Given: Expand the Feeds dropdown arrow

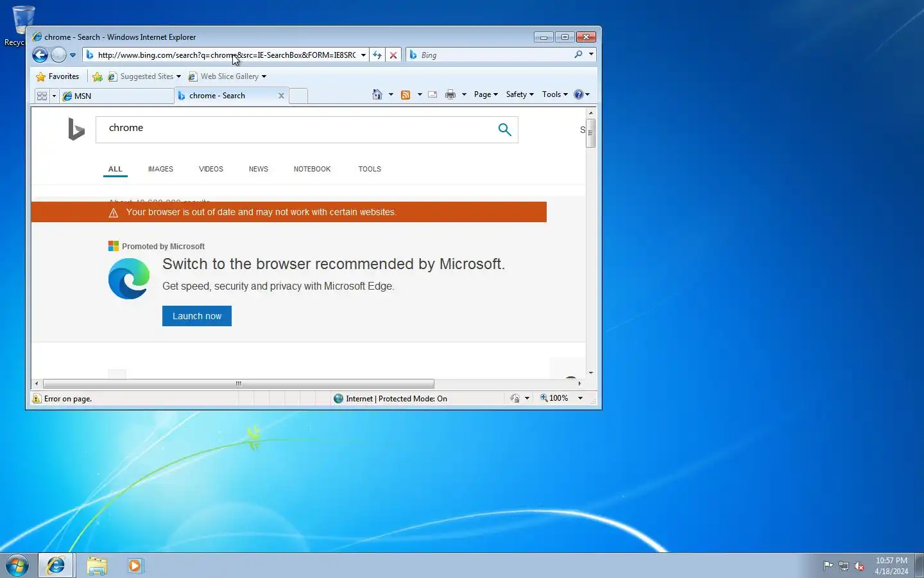Looking at the screenshot, I should click(x=420, y=94).
